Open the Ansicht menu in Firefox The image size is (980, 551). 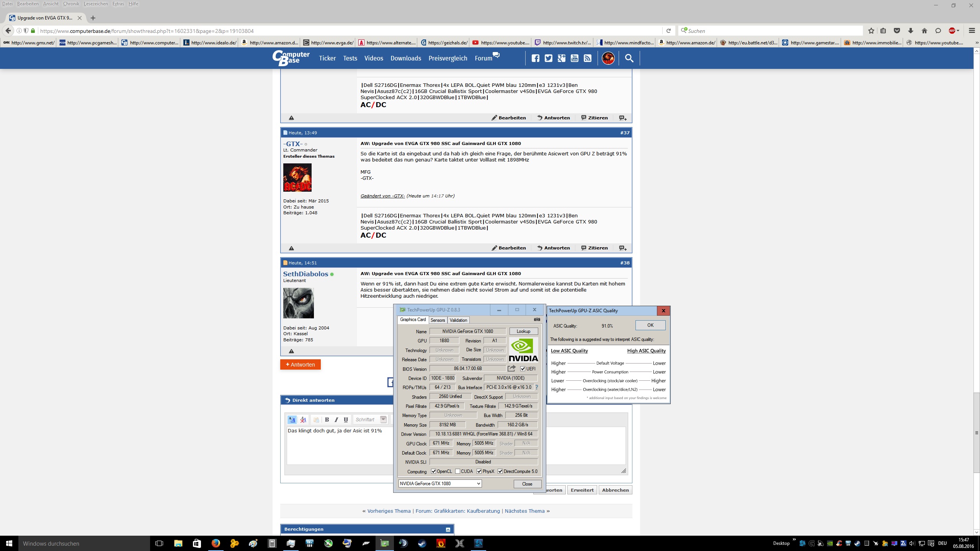pyautogui.click(x=51, y=4)
